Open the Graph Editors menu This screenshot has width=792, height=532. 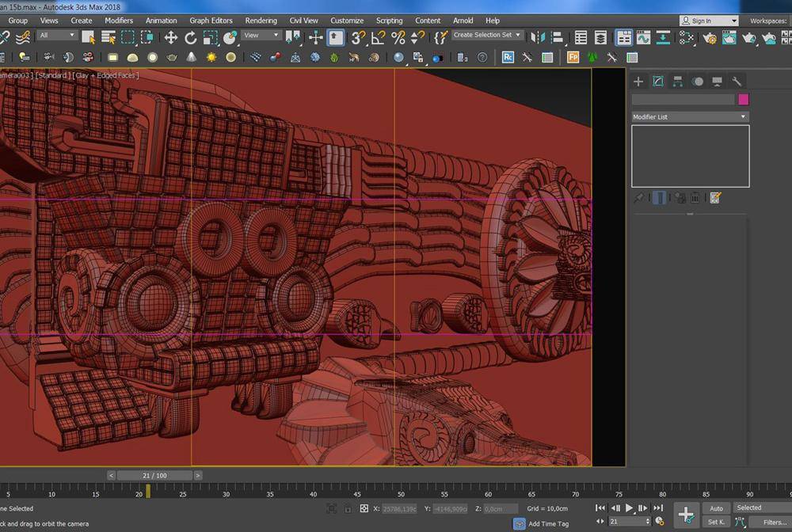(x=211, y=21)
